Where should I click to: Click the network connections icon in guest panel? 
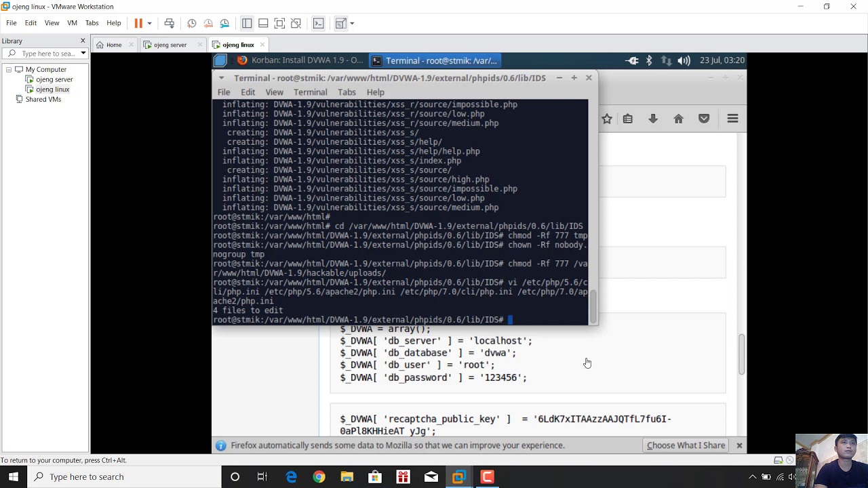click(666, 60)
